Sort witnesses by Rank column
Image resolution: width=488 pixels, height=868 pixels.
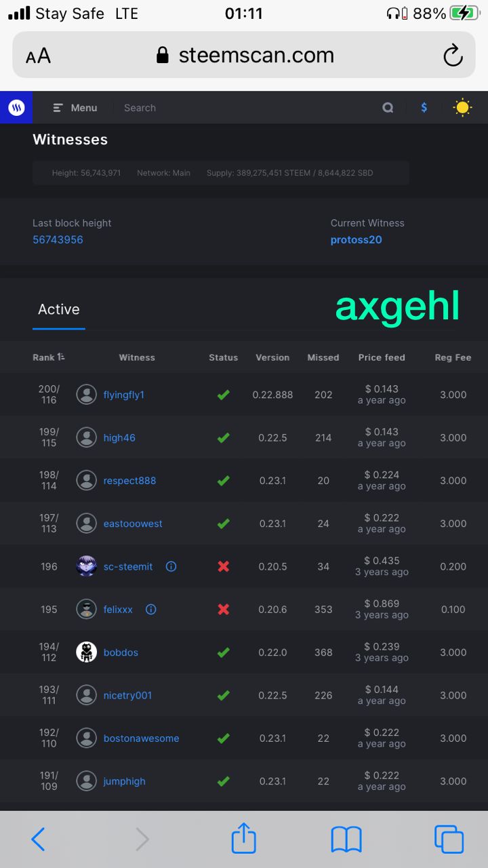click(49, 357)
